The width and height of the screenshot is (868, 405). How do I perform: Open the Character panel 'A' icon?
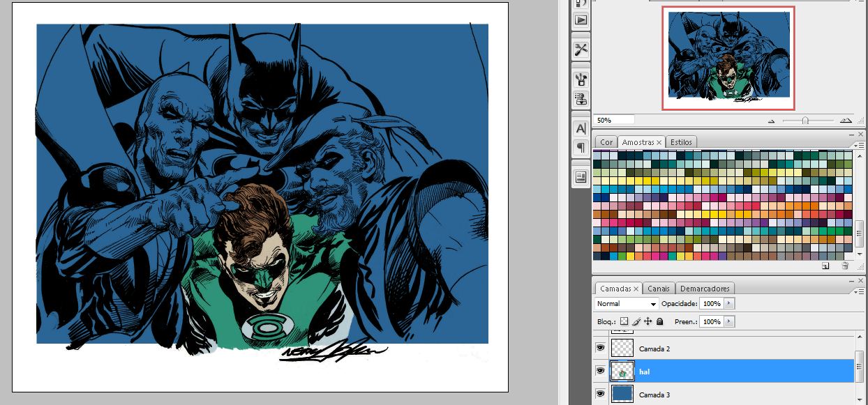point(581,128)
